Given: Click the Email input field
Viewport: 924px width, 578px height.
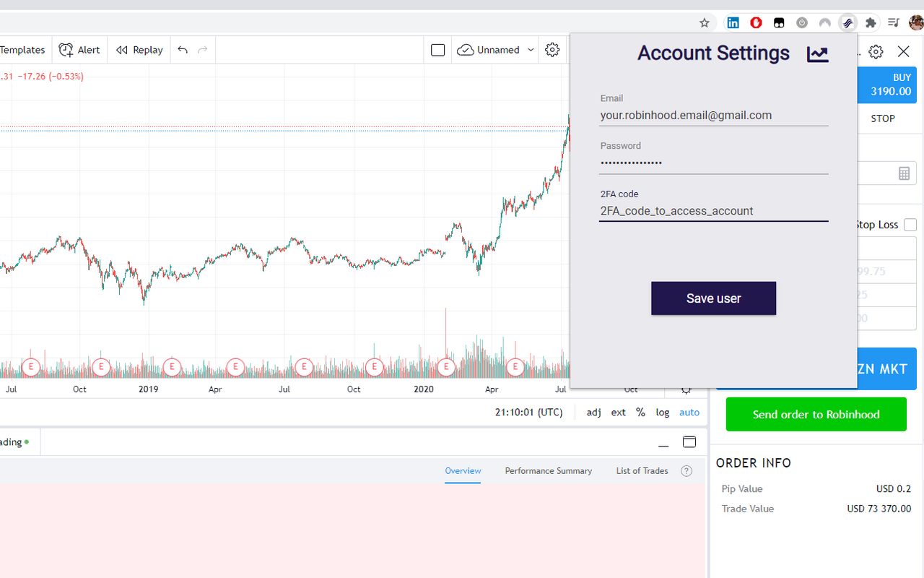Looking at the screenshot, I should 713,116.
